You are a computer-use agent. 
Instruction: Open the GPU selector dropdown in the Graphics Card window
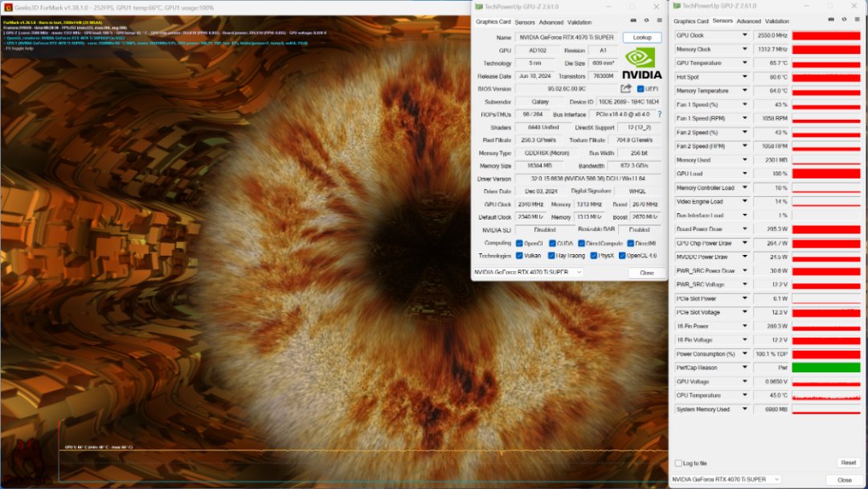click(527, 273)
